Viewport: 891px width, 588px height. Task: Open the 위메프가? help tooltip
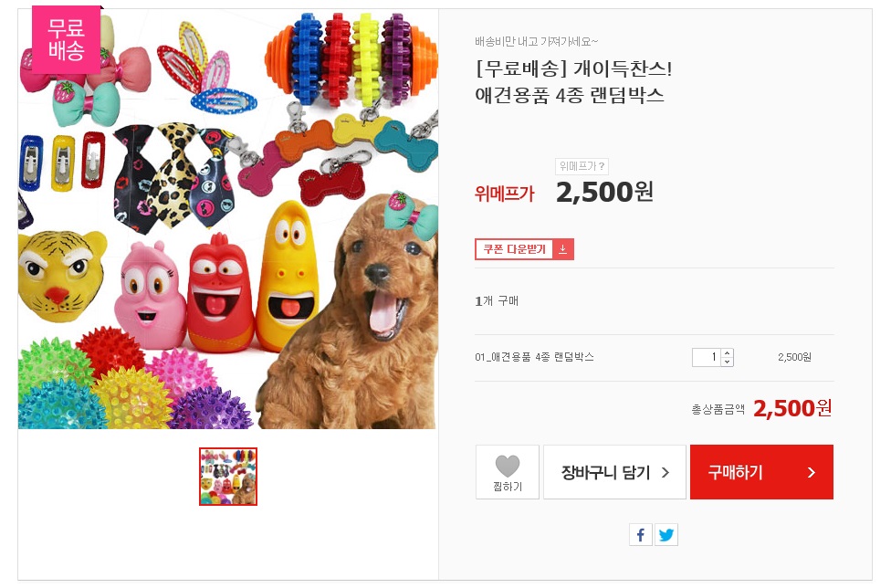pyautogui.click(x=582, y=166)
